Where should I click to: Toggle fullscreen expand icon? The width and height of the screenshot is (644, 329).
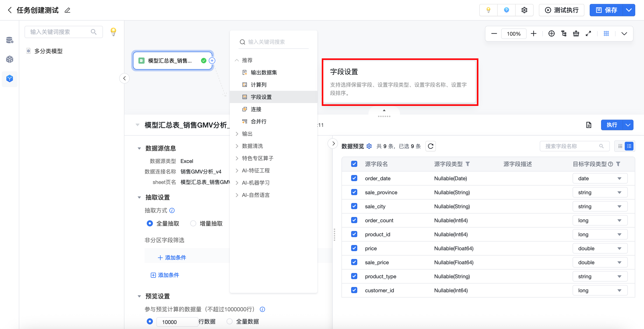588,34
